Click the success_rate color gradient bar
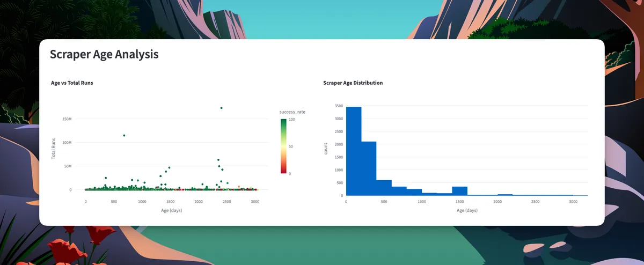644x265 pixels. (283, 146)
